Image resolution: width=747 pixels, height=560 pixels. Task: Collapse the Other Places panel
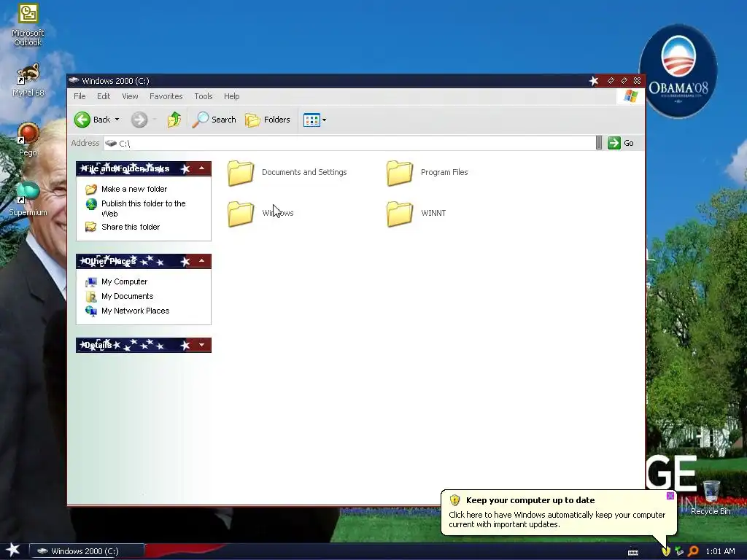point(201,261)
